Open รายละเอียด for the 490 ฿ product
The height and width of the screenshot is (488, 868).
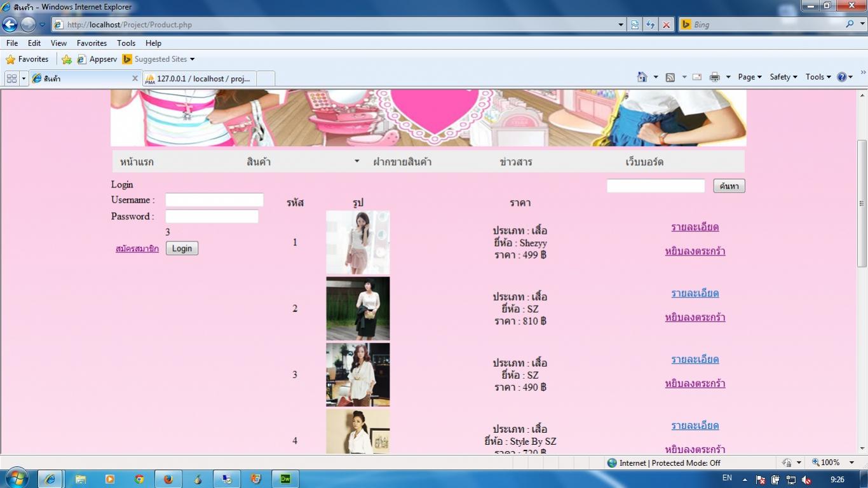pos(695,359)
